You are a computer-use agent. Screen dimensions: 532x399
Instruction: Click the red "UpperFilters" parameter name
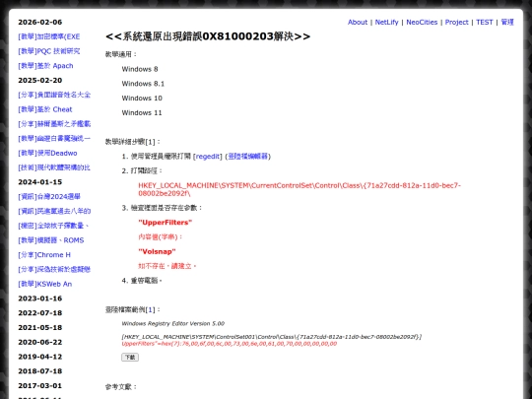coord(166,223)
